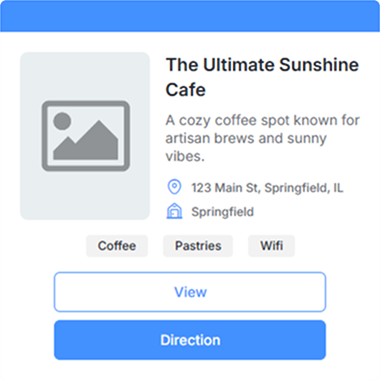This screenshot has height=380, width=380.
Task: Click the "artisan brews and sunny" description line
Action: point(246,138)
